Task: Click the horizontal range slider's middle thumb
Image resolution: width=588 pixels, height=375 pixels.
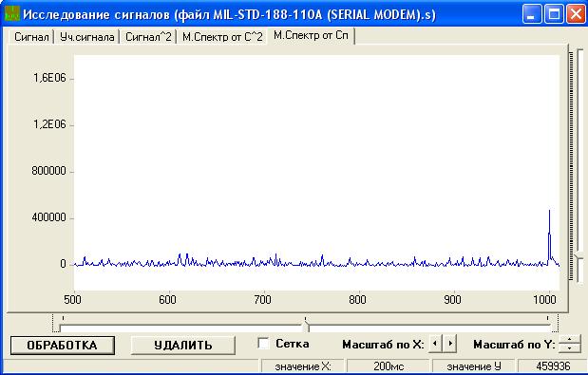Action: point(307,326)
